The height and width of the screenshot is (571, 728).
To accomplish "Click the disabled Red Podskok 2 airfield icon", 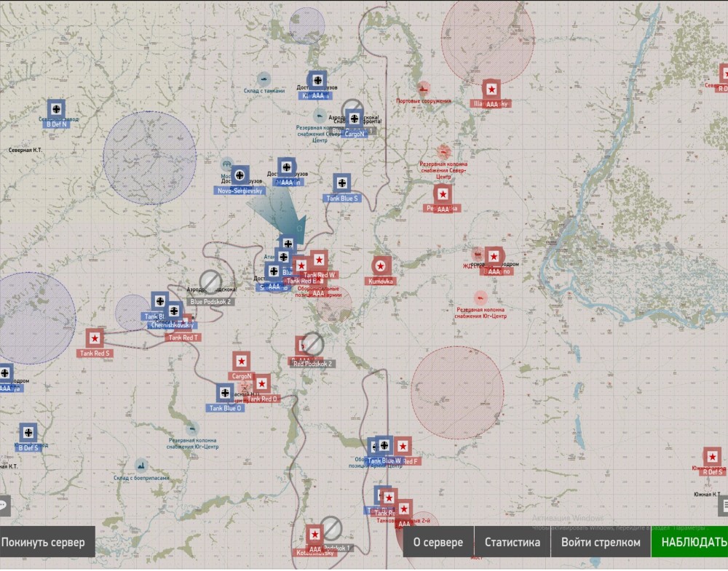I will click(x=312, y=344).
